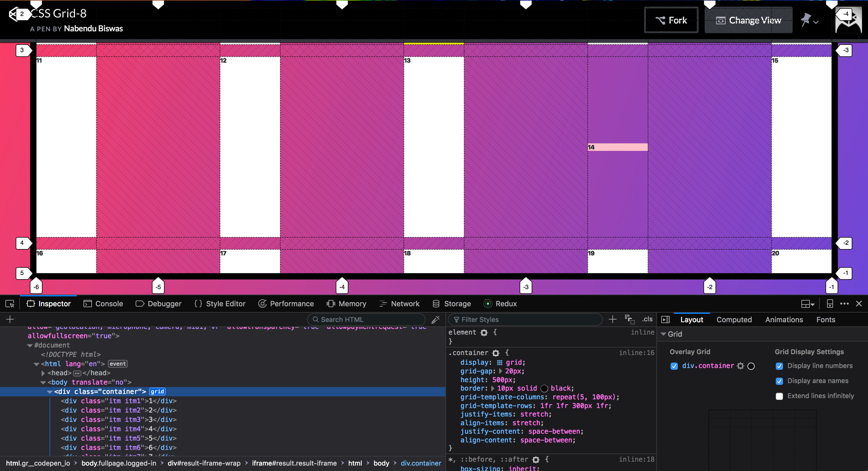The image size is (868, 471).
Task: Click the grid badge on container div
Action: pyautogui.click(x=157, y=391)
